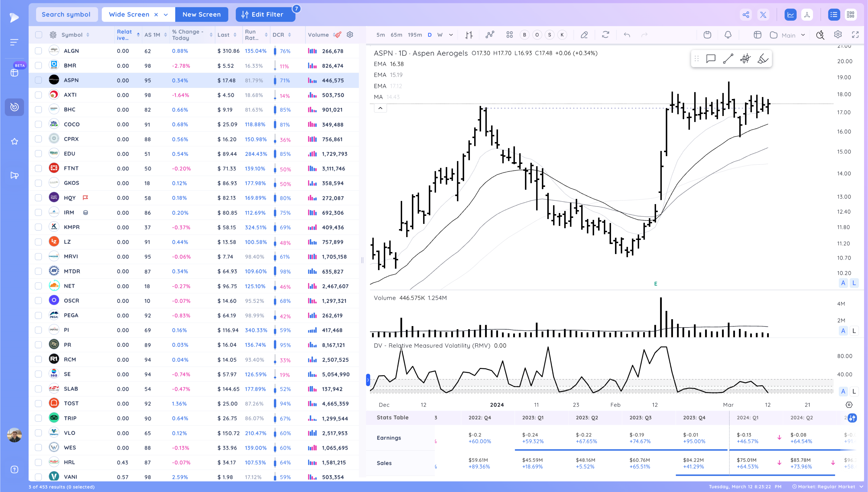The width and height of the screenshot is (868, 492).
Task: Click the alert bell icon
Action: (728, 35)
